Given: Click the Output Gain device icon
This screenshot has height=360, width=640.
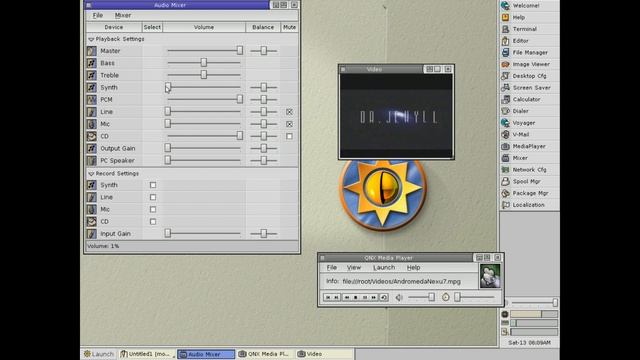Looking at the screenshot, I should pos(91,149).
